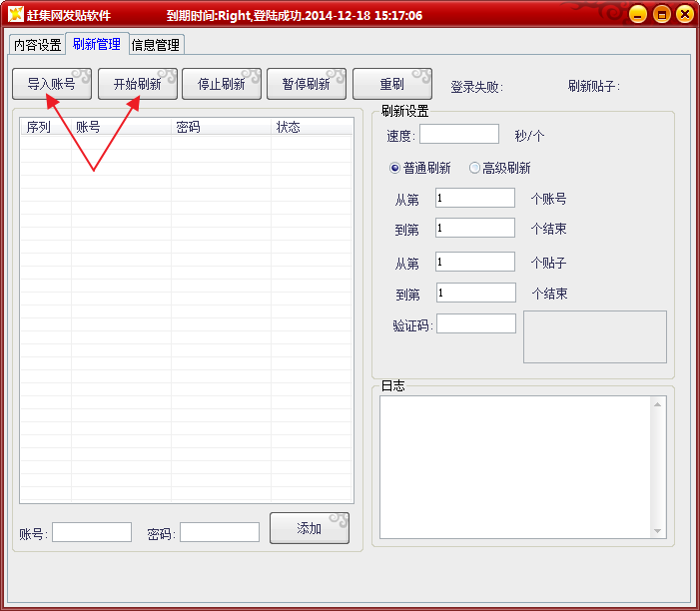700x611 pixels.
Task: Open the 信息管理 tab
Action: [156, 45]
